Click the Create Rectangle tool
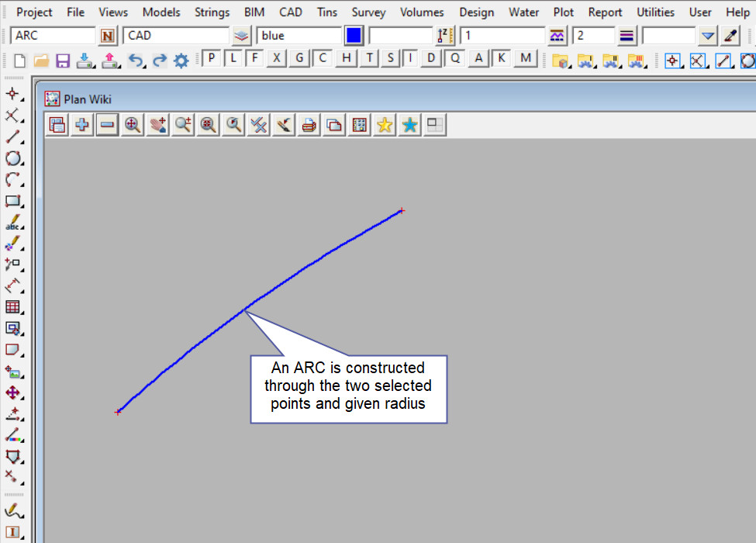756x543 pixels. (x=12, y=201)
